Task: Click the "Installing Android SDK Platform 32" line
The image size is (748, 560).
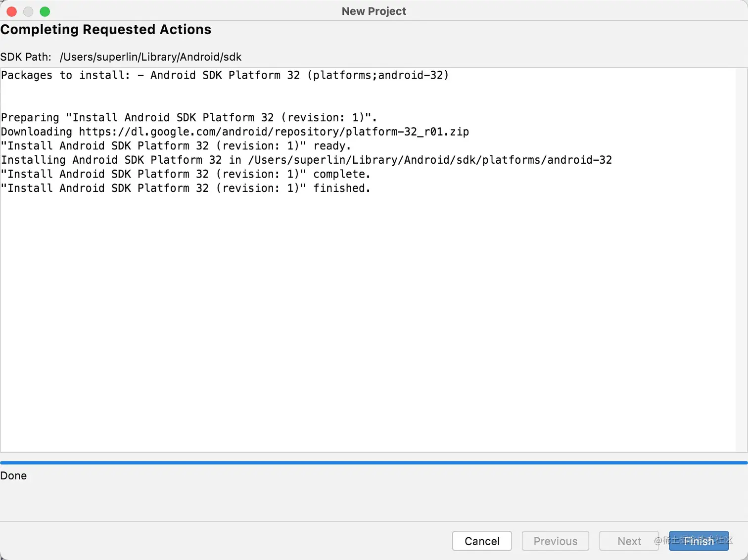Action: 306,160
